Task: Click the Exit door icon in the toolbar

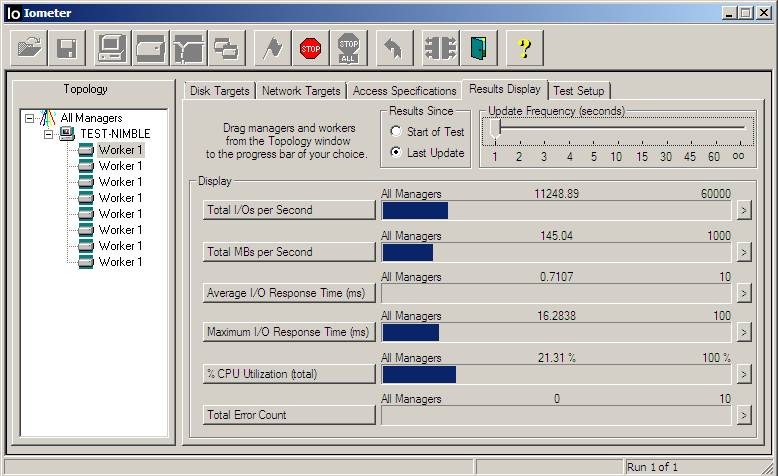Action: pos(480,48)
